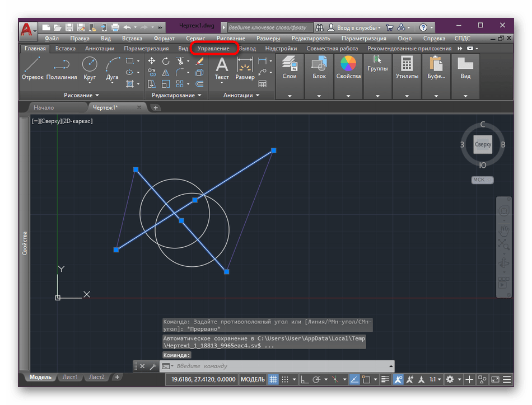Expand the Редактирование panel
The width and height of the screenshot is (532, 405).
coord(176,95)
